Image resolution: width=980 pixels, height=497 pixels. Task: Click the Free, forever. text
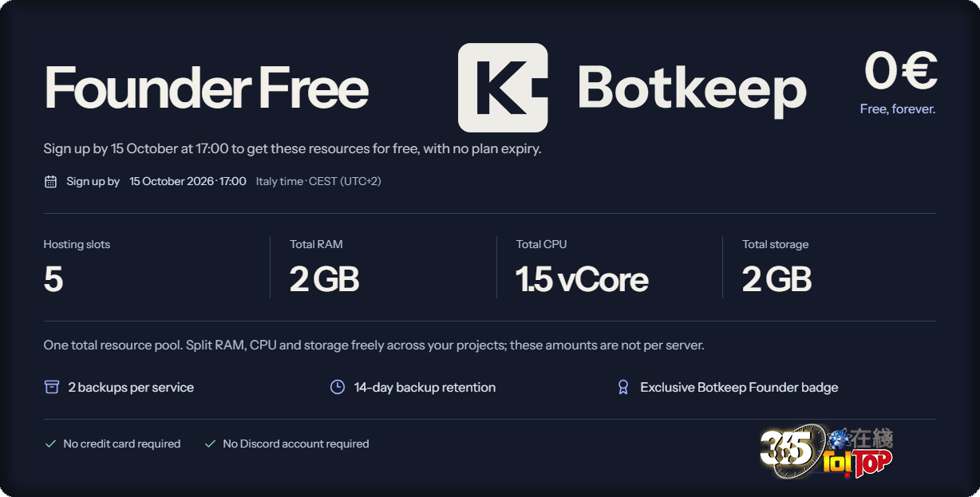pos(898,109)
